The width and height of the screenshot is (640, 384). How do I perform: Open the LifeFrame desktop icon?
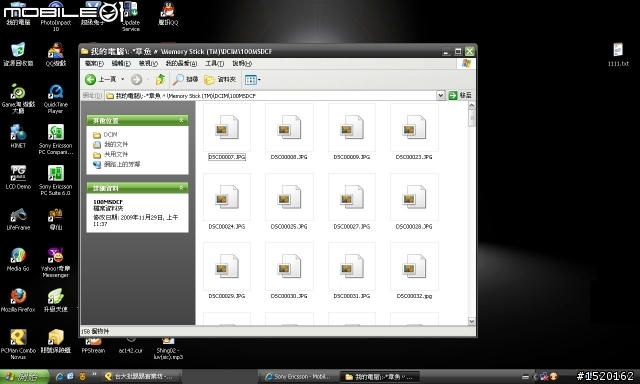(x=18, y=219)
